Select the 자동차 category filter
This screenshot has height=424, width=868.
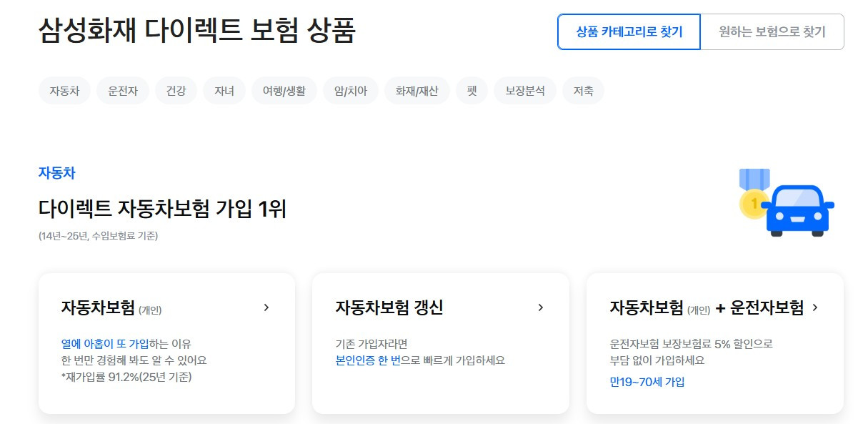[64, 90]
